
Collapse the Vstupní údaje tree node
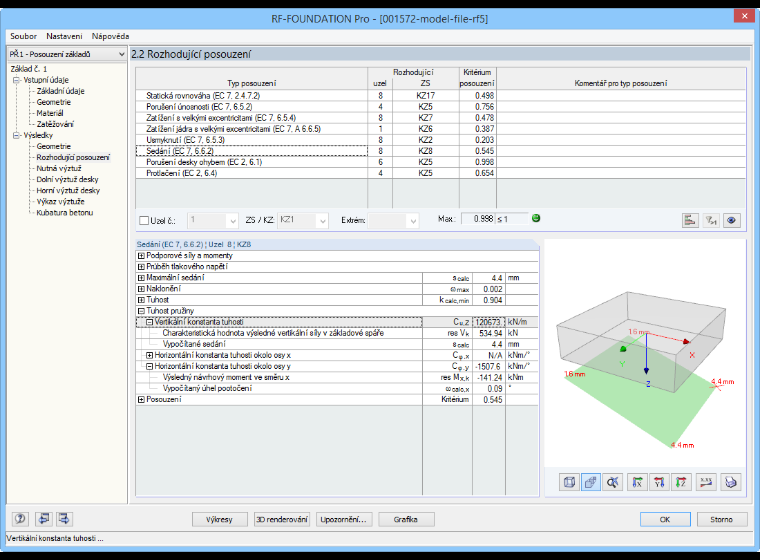tap(16, 80)
